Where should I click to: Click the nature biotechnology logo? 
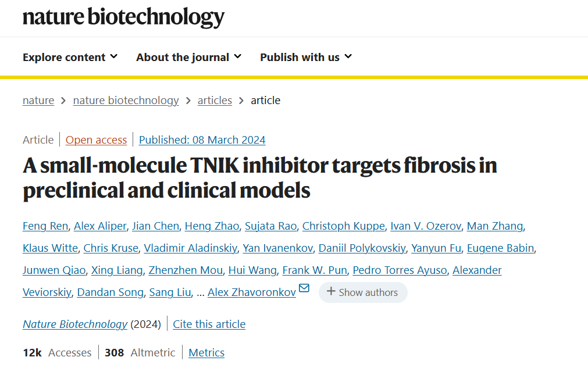123,17
